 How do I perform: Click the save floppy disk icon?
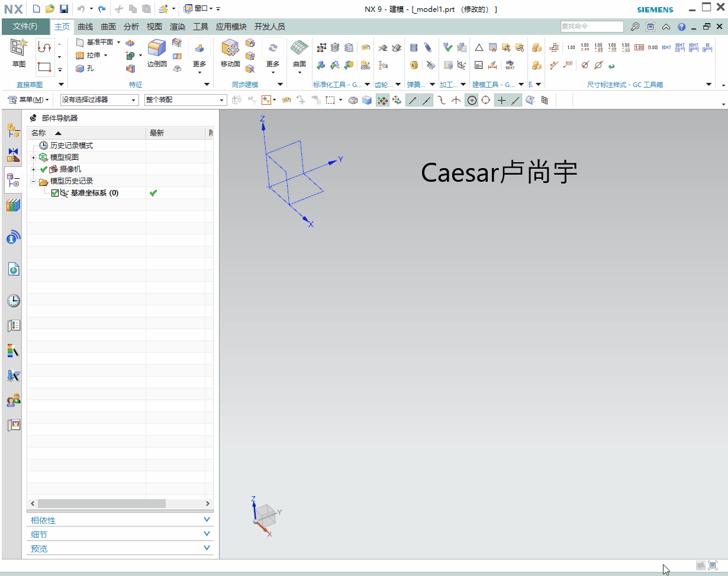coord(63,9)
